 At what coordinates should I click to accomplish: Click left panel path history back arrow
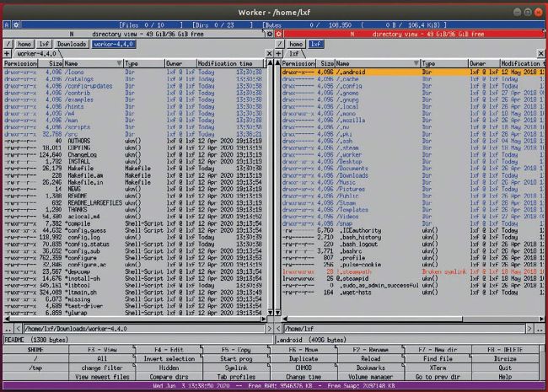pyautogui.click(x=19, y=329)
